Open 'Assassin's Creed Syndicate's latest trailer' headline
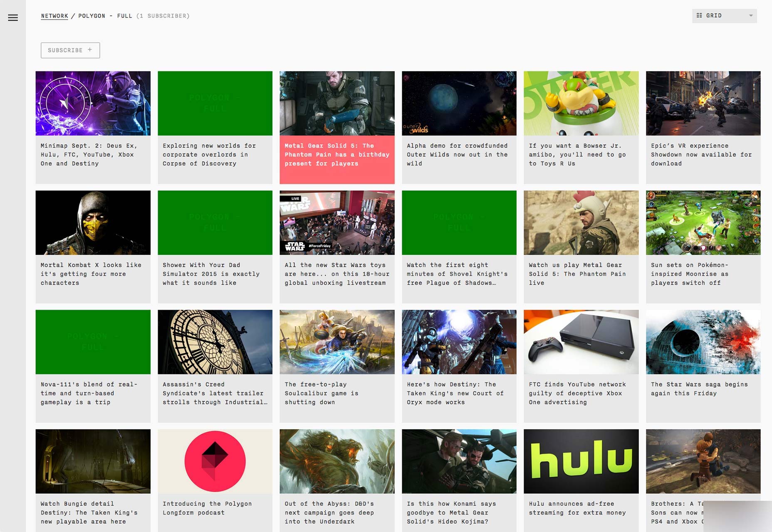This screenshot has width=772, height=532. (215, 393)
